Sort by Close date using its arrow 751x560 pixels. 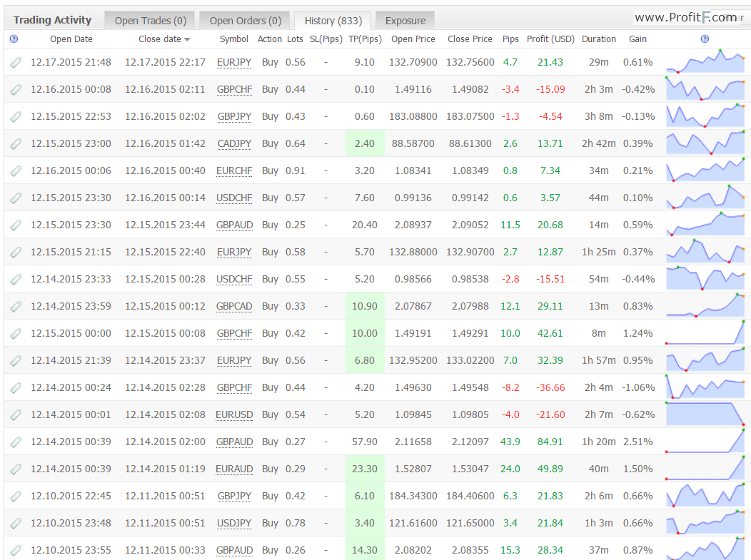(x=187, y=40)
